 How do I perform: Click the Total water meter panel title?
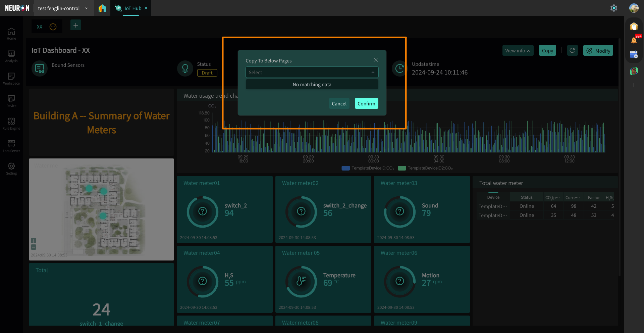[501, 183]
